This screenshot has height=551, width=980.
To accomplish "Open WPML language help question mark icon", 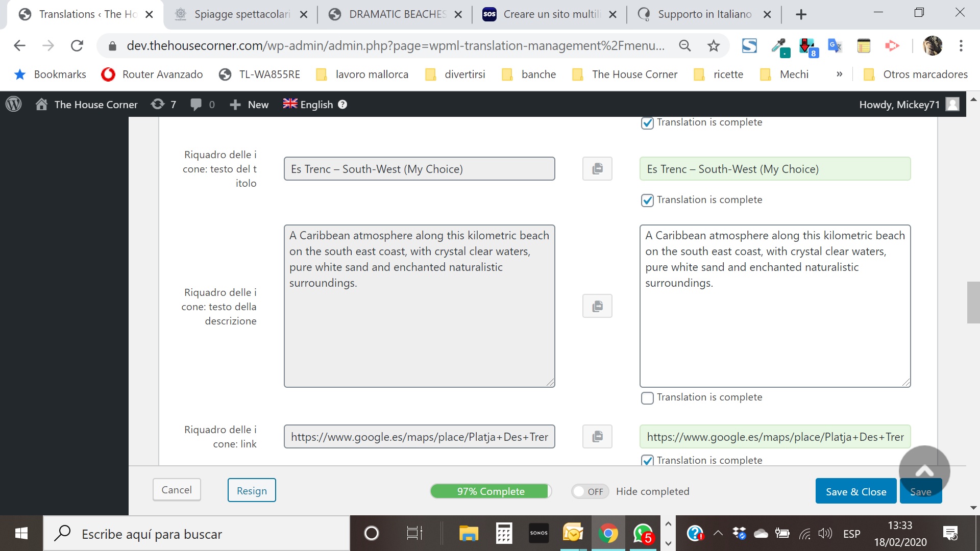I will (342, 105).
